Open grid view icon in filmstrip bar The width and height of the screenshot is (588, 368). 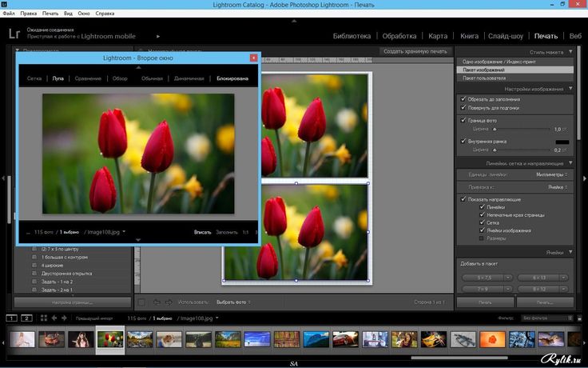click(43, 318)
